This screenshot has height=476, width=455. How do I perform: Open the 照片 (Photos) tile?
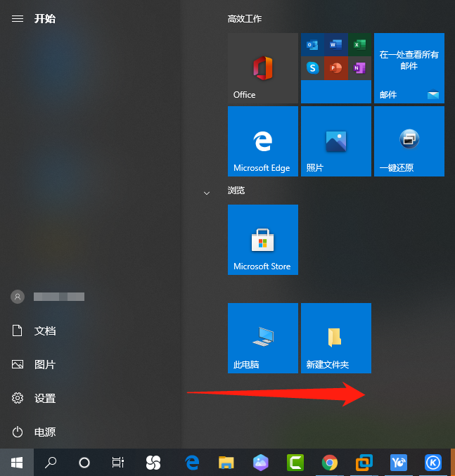coord(335,141)
